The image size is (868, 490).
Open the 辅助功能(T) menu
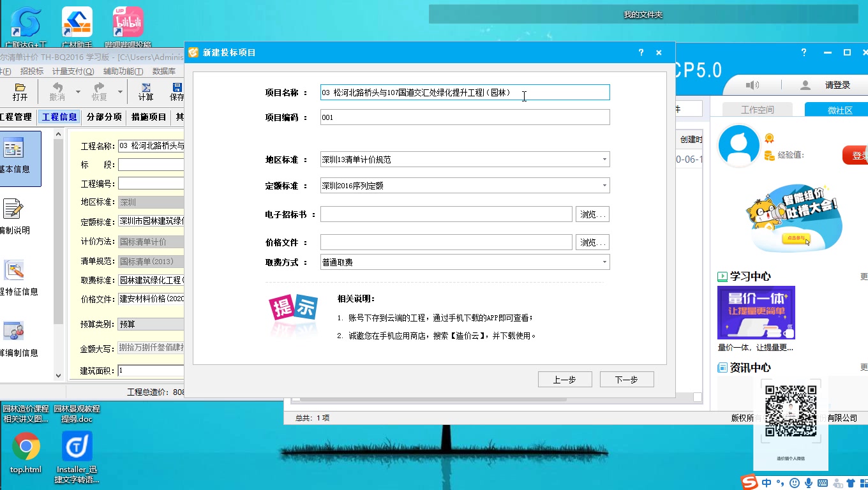pyautogui.click(x=123, y=71)
